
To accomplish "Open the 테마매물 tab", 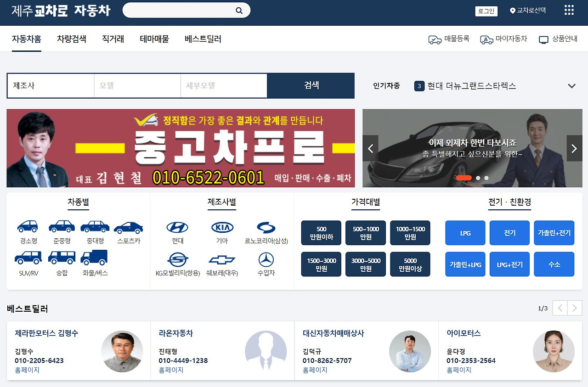I will tap(154, 39).
